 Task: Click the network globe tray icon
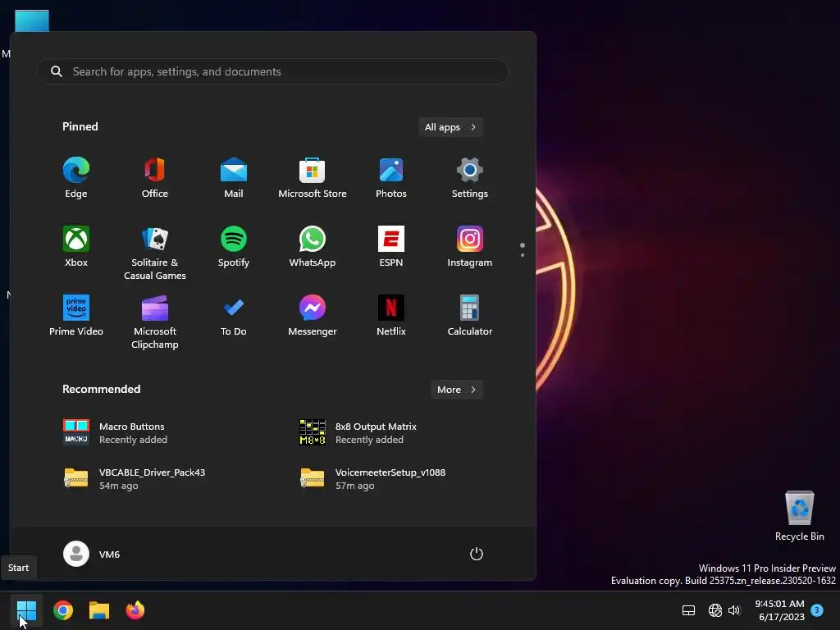pyautogui.click(x=714, y=610)
